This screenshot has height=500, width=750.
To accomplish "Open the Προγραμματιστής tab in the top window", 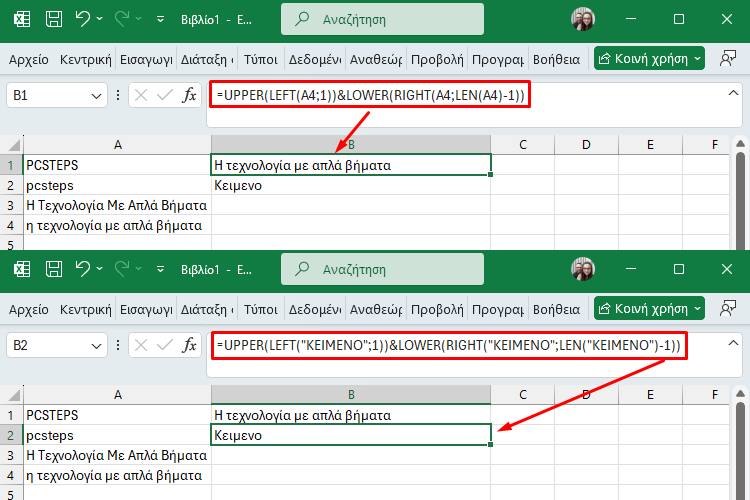I will tap(498, 59).
